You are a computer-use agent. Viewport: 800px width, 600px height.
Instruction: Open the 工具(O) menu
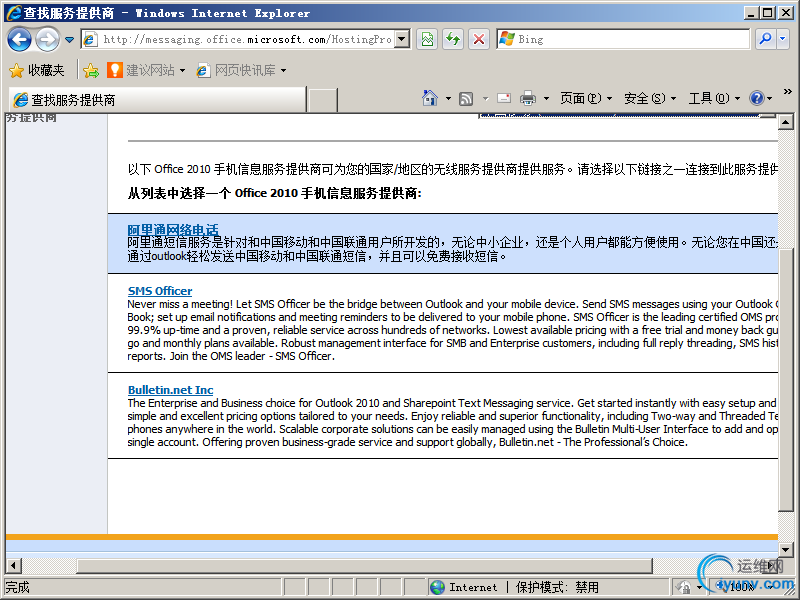(714, 98)
